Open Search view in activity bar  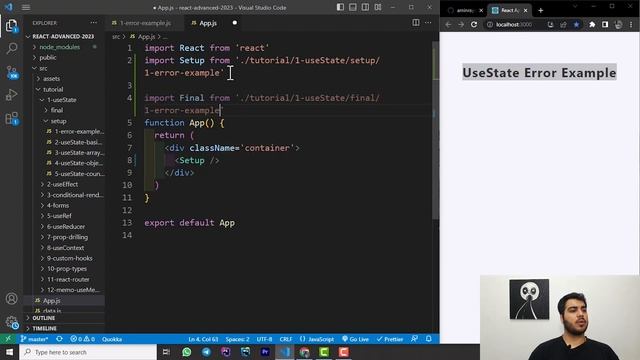coord(11,49)
